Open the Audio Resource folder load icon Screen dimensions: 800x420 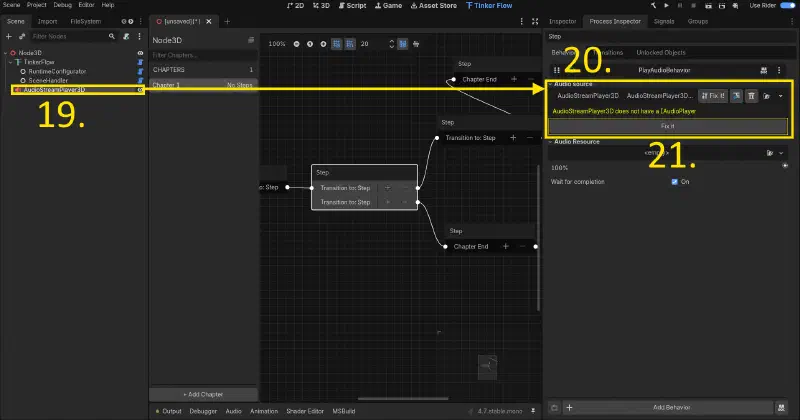pyautogui.click(x=770, y=153)
